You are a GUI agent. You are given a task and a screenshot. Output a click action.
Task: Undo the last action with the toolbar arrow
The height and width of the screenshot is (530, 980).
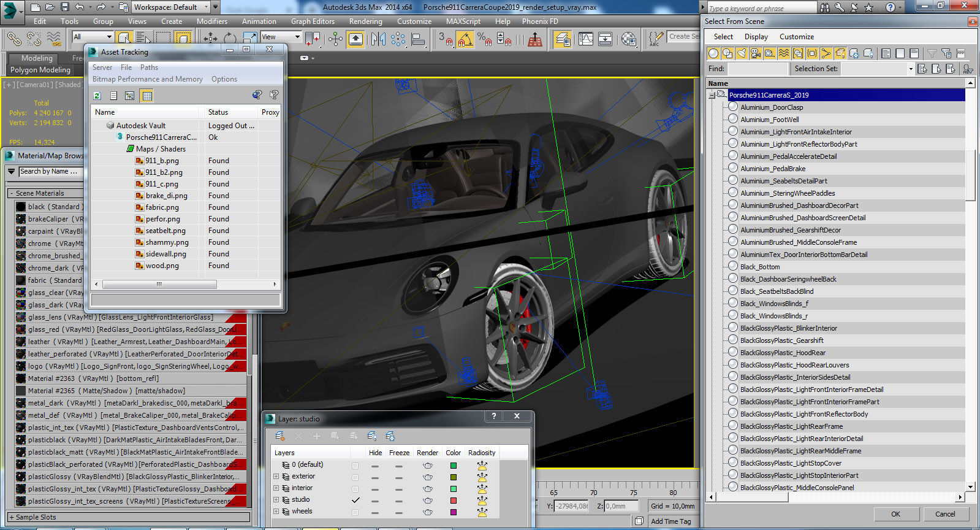pos(80,7)
